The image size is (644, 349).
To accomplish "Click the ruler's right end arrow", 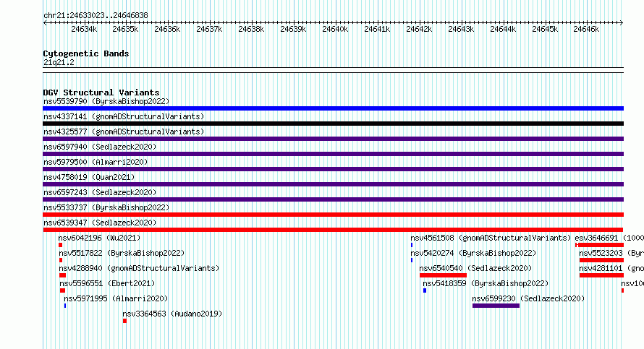I will click(622, 23).
